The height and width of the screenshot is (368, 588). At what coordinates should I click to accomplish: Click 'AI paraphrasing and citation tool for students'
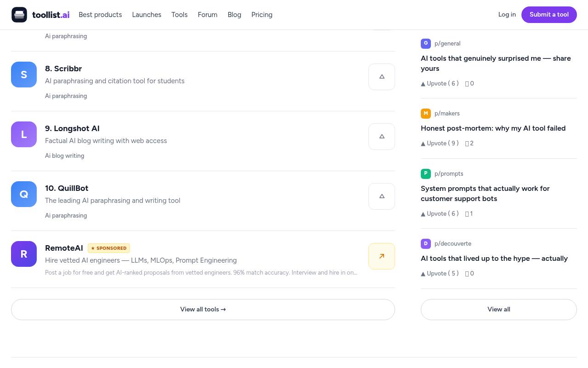pyautogui.click(x=115, y=81)
